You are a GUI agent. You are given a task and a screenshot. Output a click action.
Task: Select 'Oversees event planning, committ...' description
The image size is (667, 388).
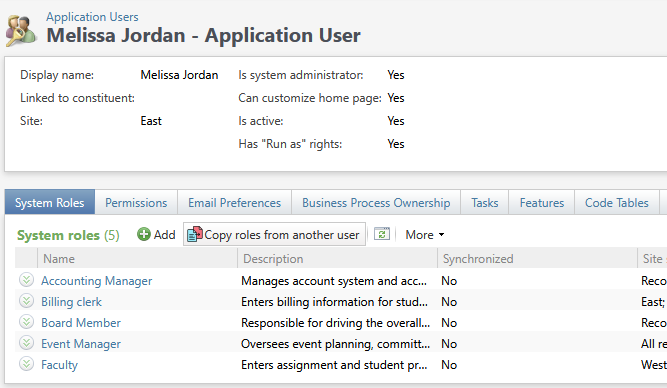[335, 344]
